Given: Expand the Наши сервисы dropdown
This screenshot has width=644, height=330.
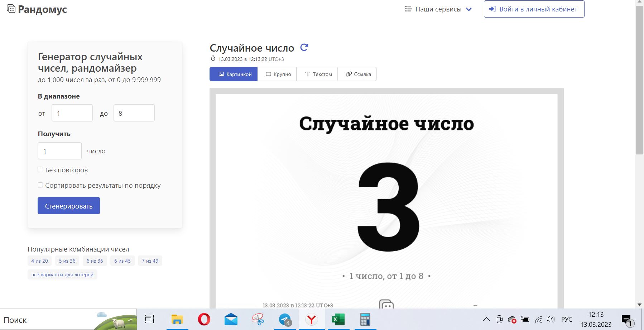Looking at the screenshot, I should (x=438, y=9).
